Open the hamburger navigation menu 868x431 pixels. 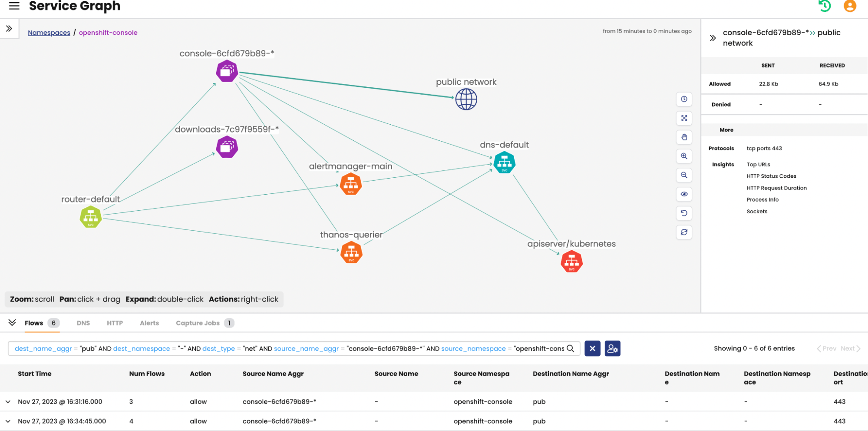point(14,6)
